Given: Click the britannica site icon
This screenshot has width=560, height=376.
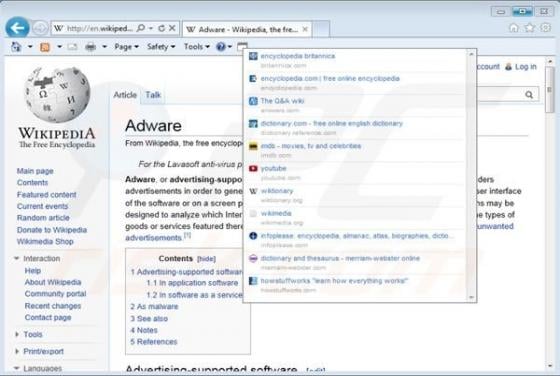Looking at the screenshot, I should coord(253,56).
